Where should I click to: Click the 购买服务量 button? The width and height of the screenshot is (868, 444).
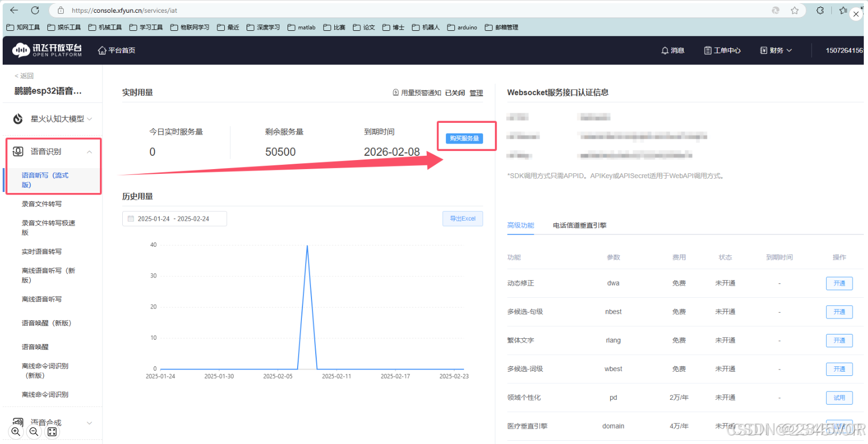tap(464, 138)
